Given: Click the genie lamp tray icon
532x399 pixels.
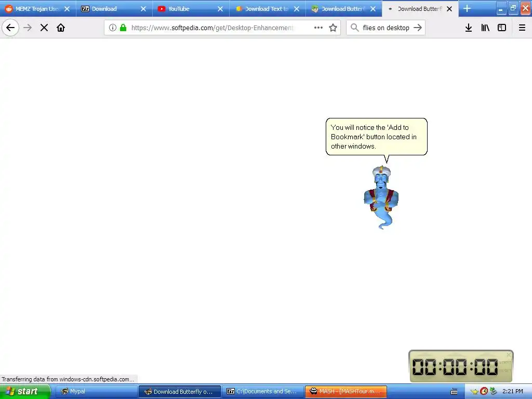Looking at the screenshot, I should coord(474,392).
